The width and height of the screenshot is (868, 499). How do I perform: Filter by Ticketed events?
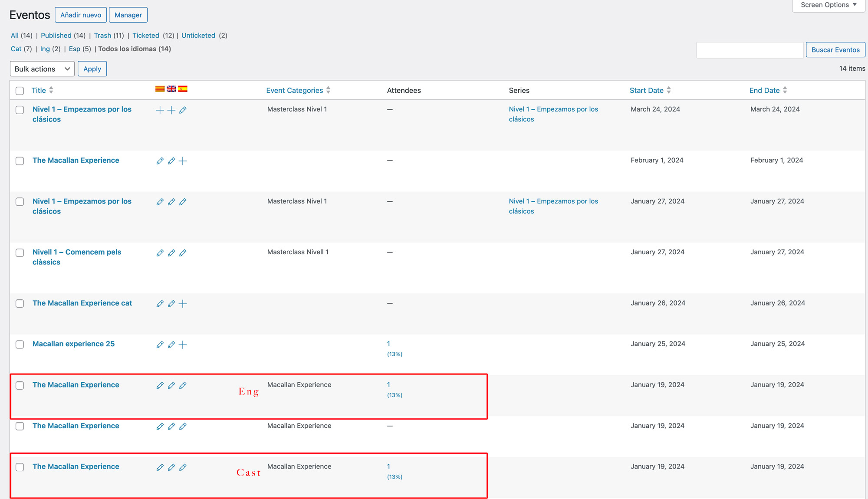coord(146,36)
